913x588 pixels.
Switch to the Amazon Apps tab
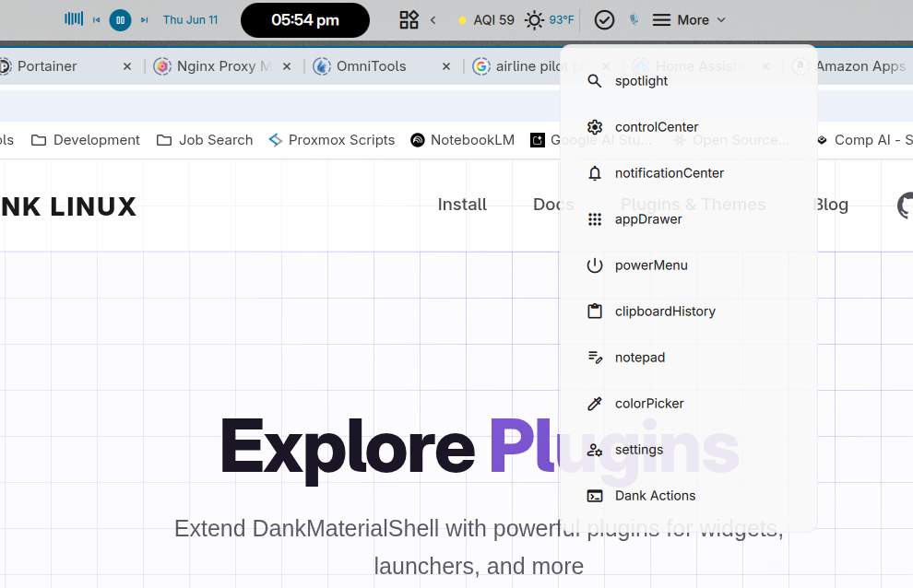click(860, 66)
